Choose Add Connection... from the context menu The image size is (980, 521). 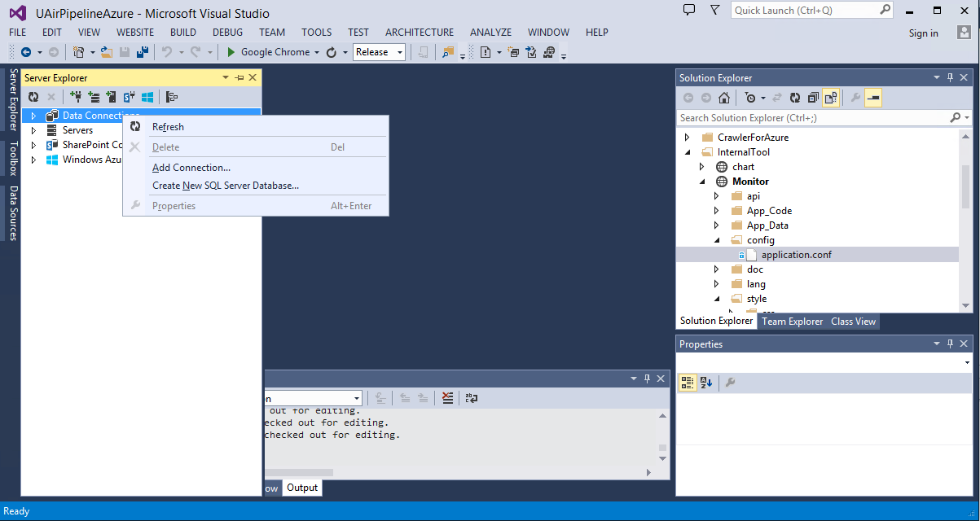(x=191, y=168)
